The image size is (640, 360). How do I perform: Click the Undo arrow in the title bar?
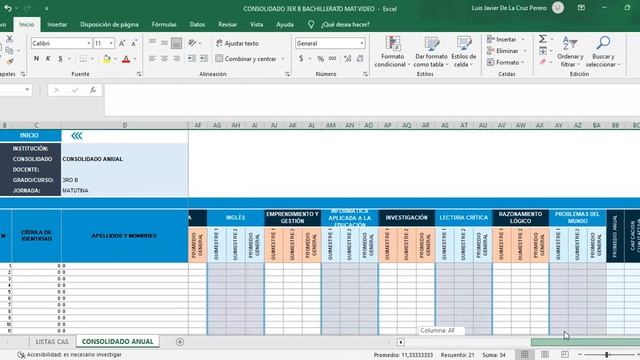click(7, 8)
